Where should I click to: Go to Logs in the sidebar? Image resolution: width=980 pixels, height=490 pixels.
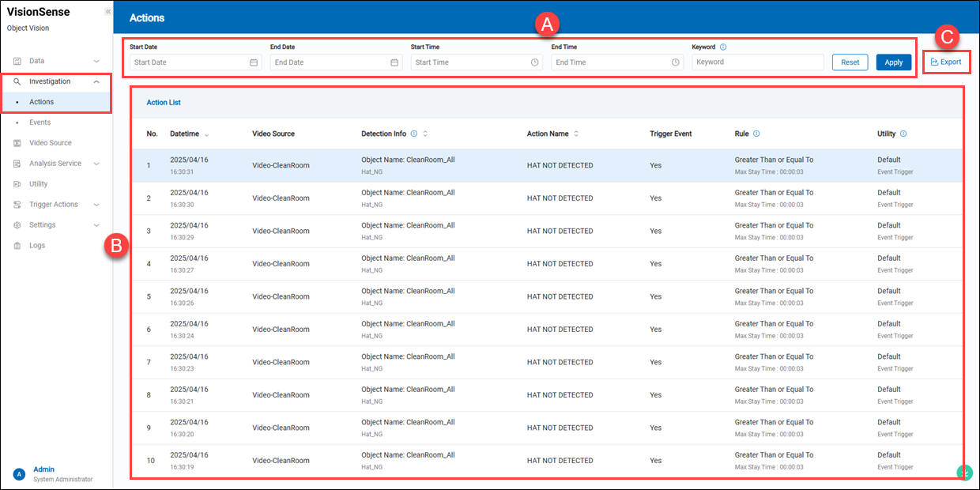click(37, 246)
